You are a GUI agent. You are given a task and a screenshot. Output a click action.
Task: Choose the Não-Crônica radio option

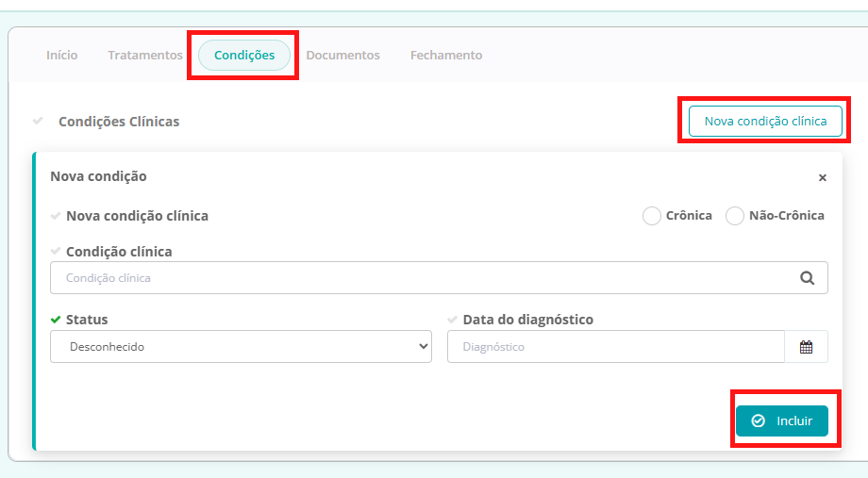[x=735, y=216]
